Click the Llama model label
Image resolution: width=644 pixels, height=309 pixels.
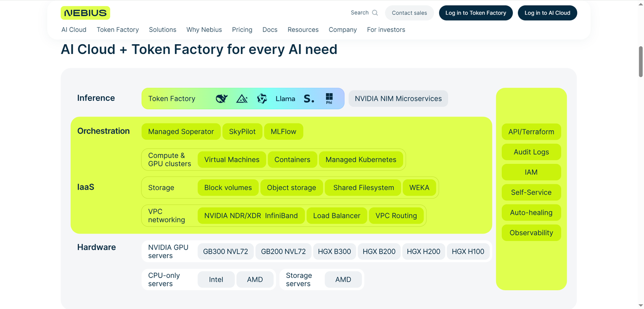click(x=285, y=99)
